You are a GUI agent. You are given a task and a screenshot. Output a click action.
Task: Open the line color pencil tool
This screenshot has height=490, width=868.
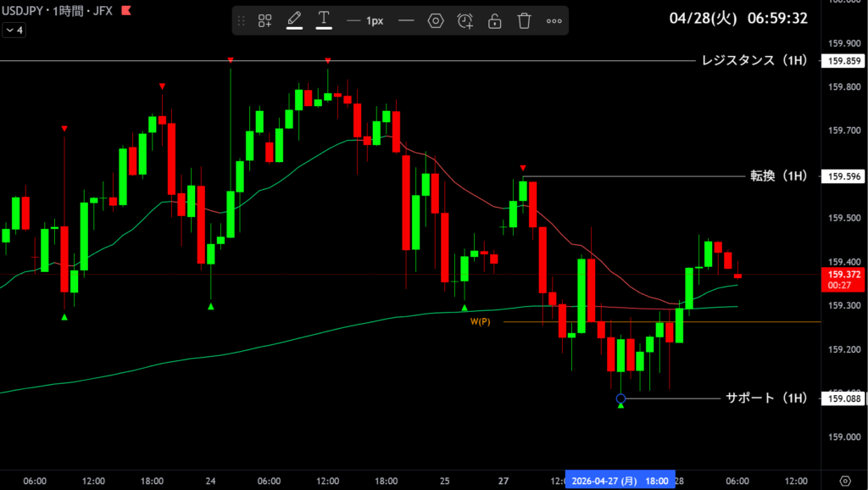click(294, 20)
